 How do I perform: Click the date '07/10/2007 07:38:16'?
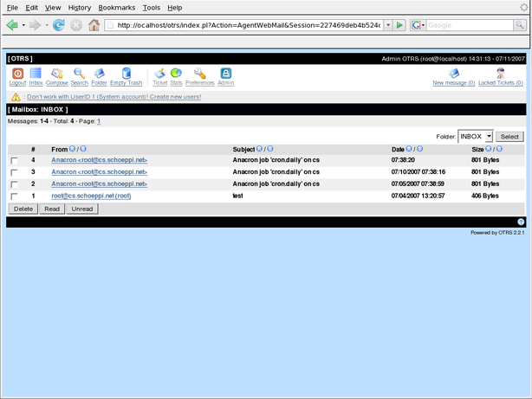point(418,172)
